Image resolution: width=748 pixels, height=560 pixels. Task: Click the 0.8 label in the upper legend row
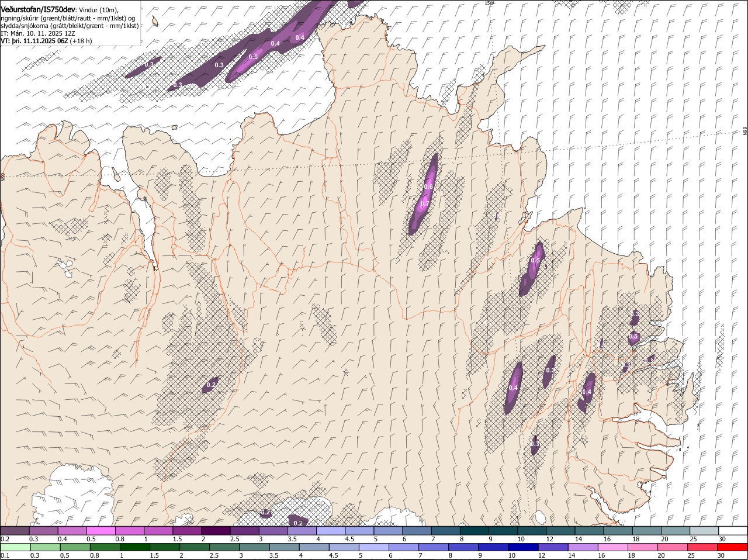[x=120, y=539]
